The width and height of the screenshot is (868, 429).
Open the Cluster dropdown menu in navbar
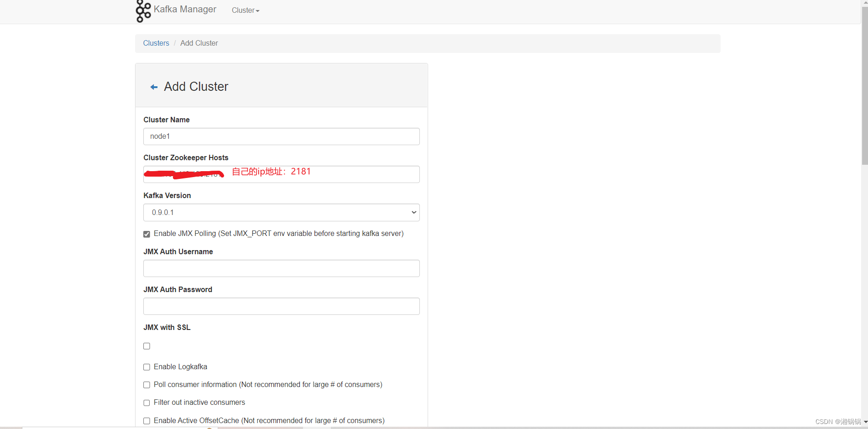246,10
